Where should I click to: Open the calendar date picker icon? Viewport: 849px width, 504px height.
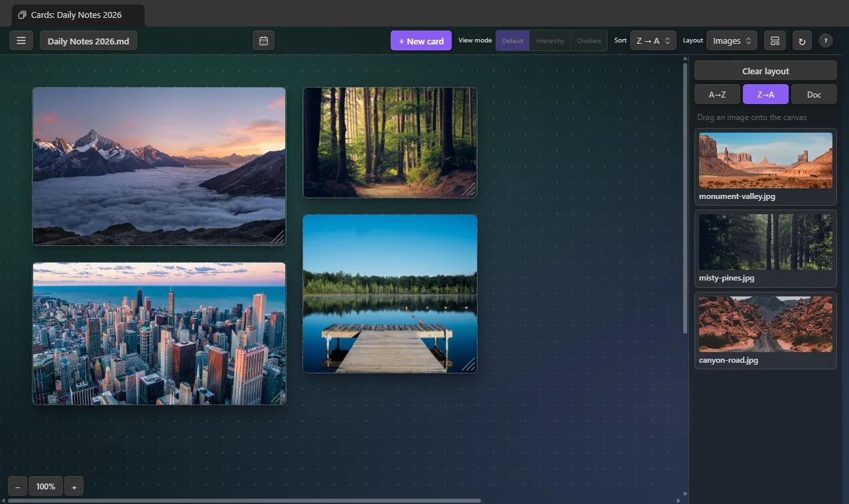pos(263,41)
